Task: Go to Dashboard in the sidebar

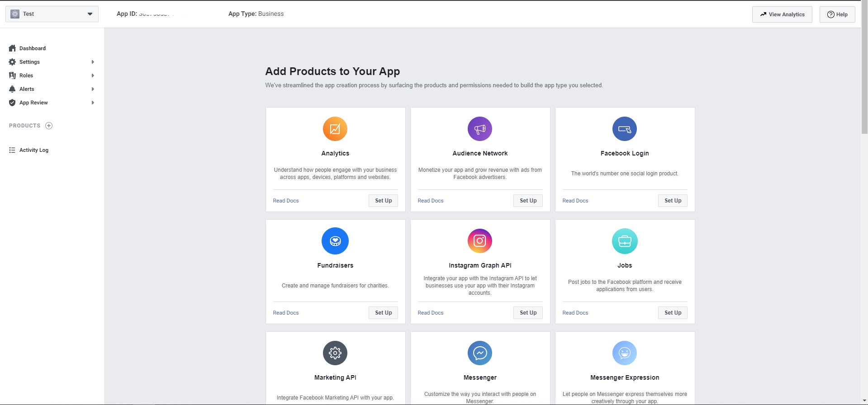Action: (x=32, y=48)
